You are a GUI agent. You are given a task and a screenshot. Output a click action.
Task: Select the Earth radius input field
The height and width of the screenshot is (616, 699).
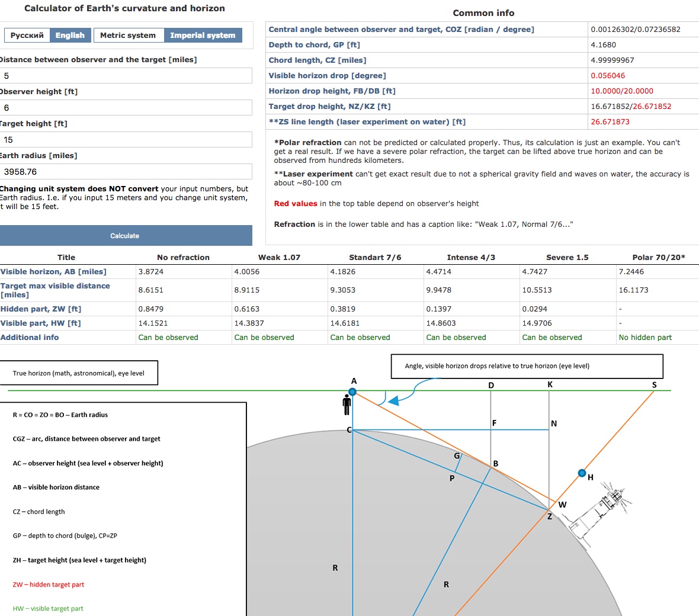click(x=126, y=172)
